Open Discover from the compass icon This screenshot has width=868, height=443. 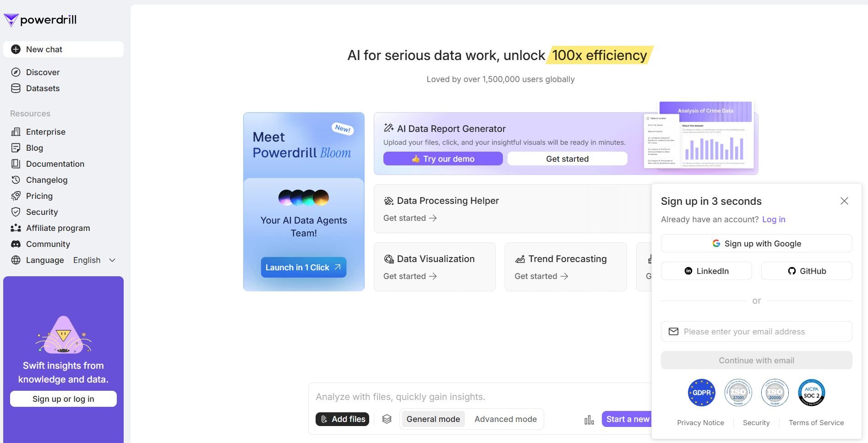point(16,72)
